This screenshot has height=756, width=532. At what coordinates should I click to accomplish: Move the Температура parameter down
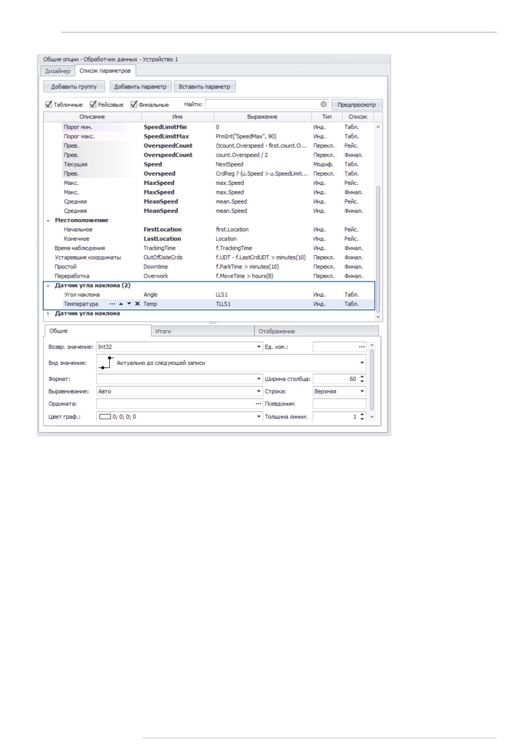[x=129, y=303]
